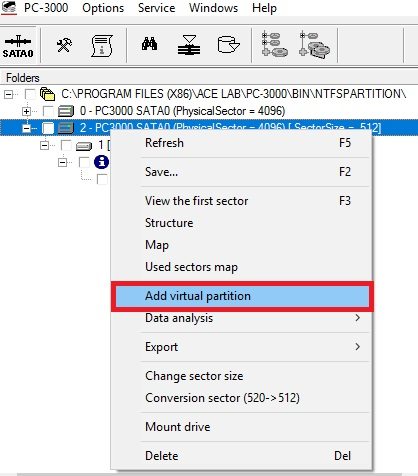Check the box for drive 0 PC3000 SATA0
Screen dimensions: 418x476
[x=48, y=111]
